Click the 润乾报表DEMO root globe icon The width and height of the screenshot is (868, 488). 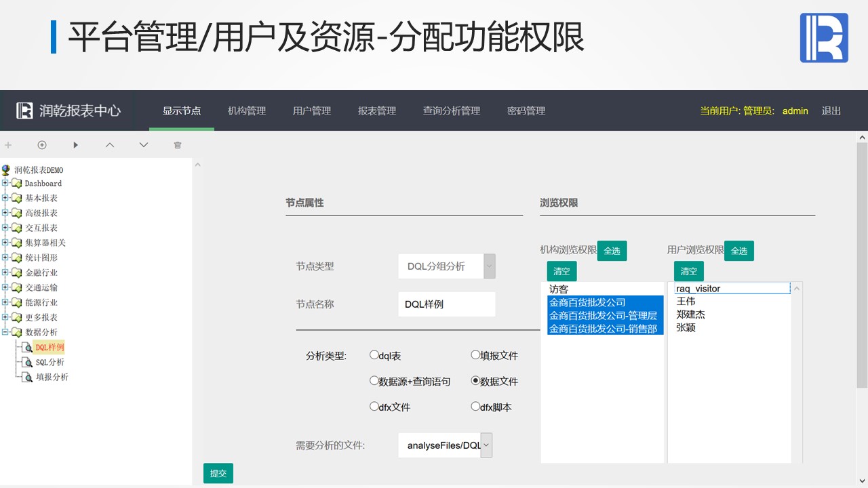tap(6, 169)
